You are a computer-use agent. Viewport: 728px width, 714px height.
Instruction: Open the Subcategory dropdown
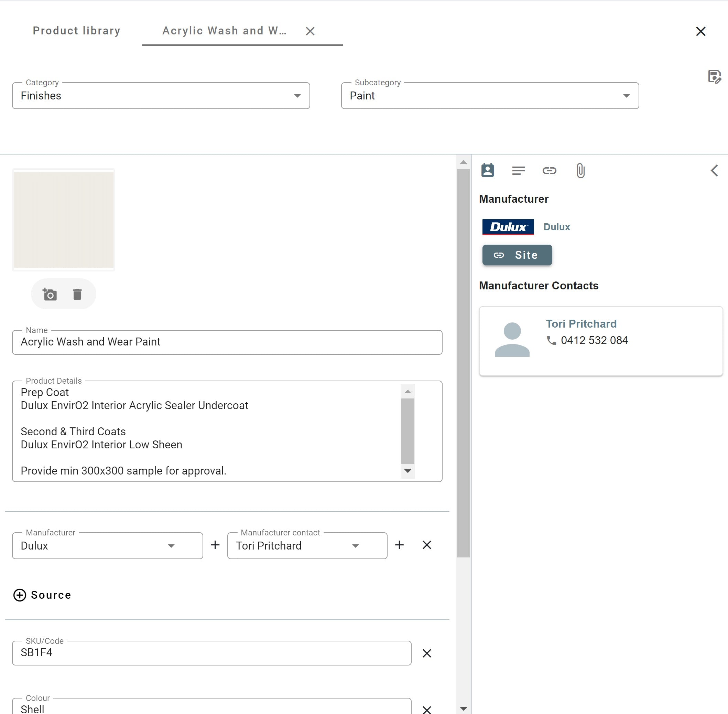[x=490, y=96]
